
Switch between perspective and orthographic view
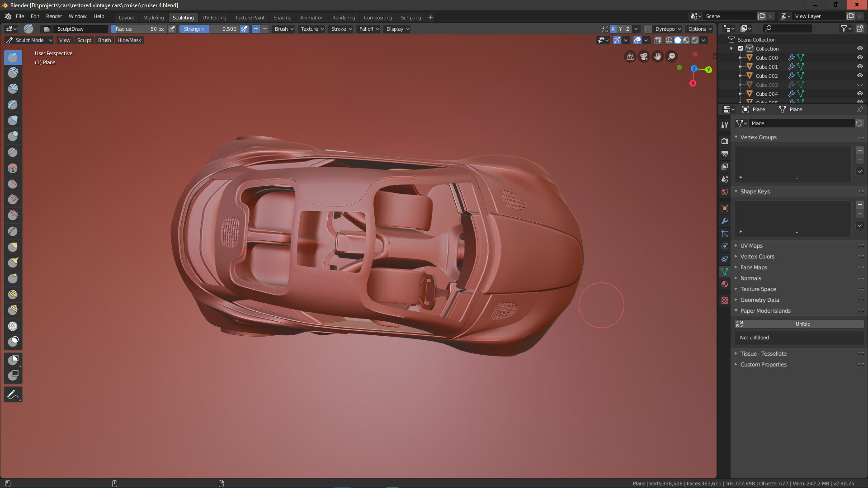click(630, 56)
